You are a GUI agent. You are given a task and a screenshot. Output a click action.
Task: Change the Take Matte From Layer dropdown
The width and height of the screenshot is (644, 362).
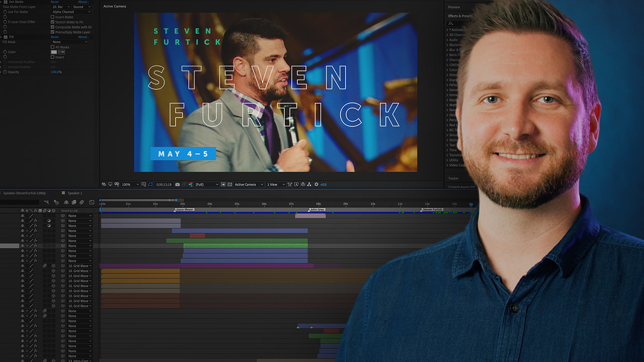61,7
